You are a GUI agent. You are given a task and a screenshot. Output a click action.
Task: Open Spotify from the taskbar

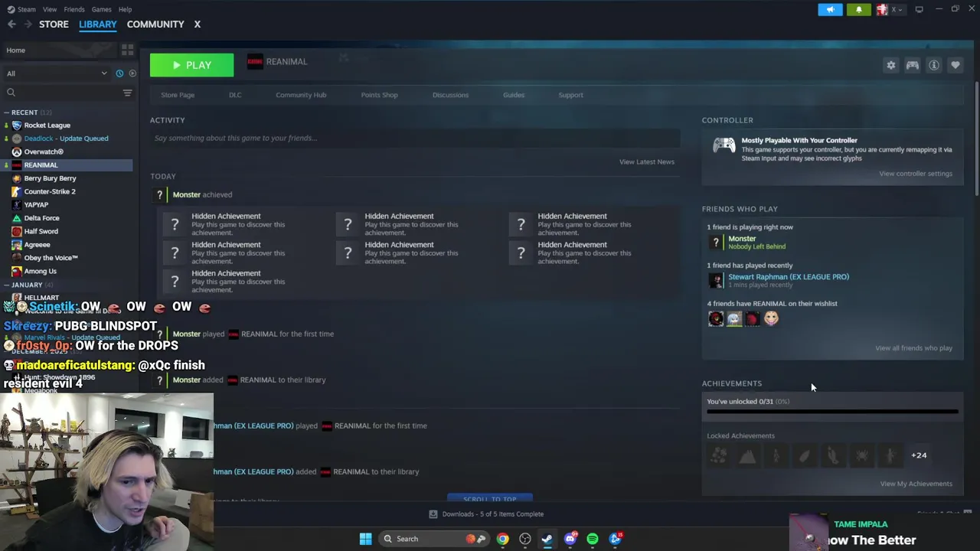(x=593, y=539)
